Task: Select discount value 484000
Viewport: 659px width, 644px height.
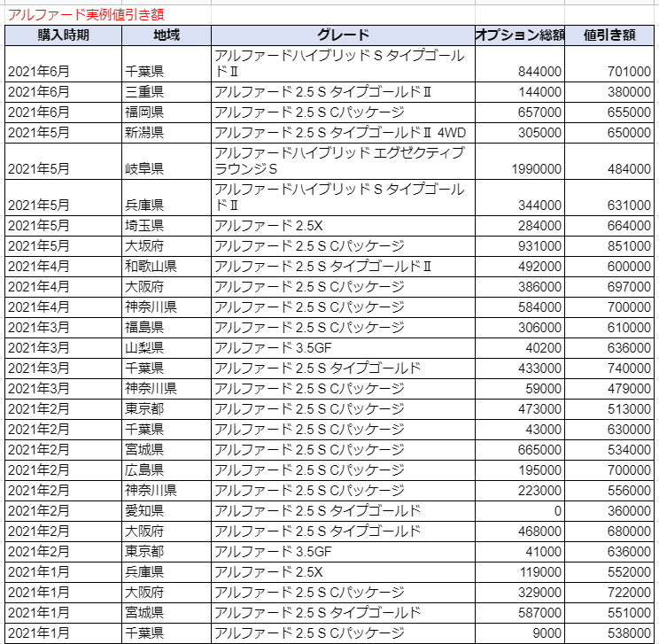Action: [x=609, y=161]
